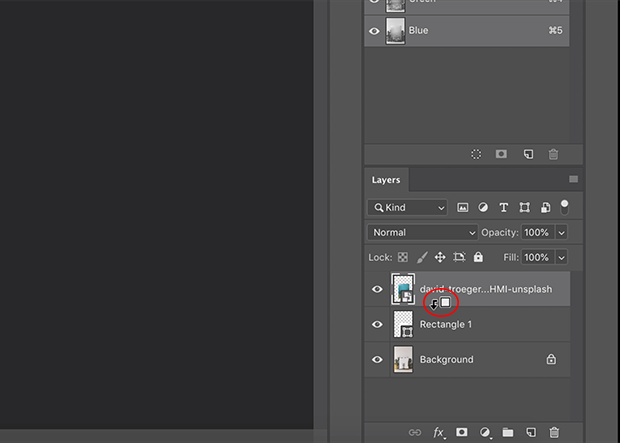Screen dimensions: 620x443
Task: Switch to the Layers tab
Action: pyautogui.click(x=386, y=180)
